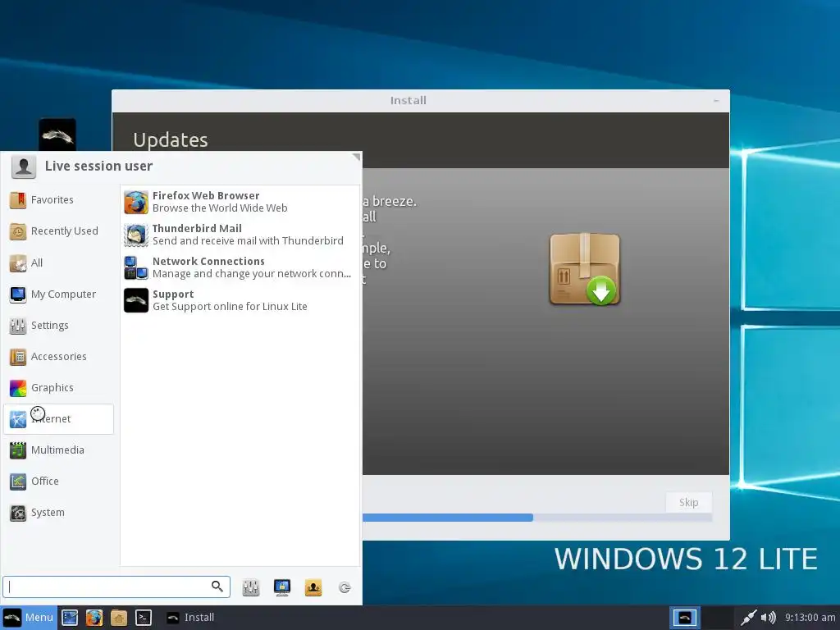Open the terminal from the taskbar
This screenshot has width=840, height=630.
(x=144, y=618)
